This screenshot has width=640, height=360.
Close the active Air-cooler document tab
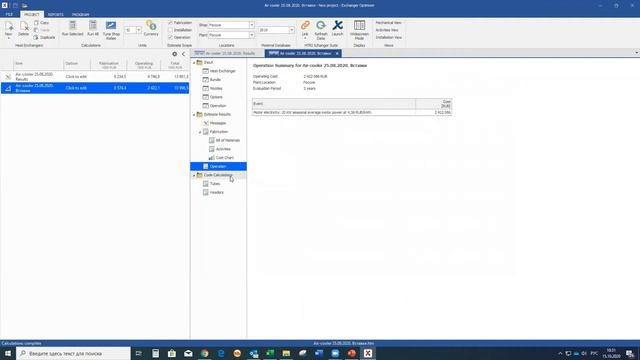point(337,53)
